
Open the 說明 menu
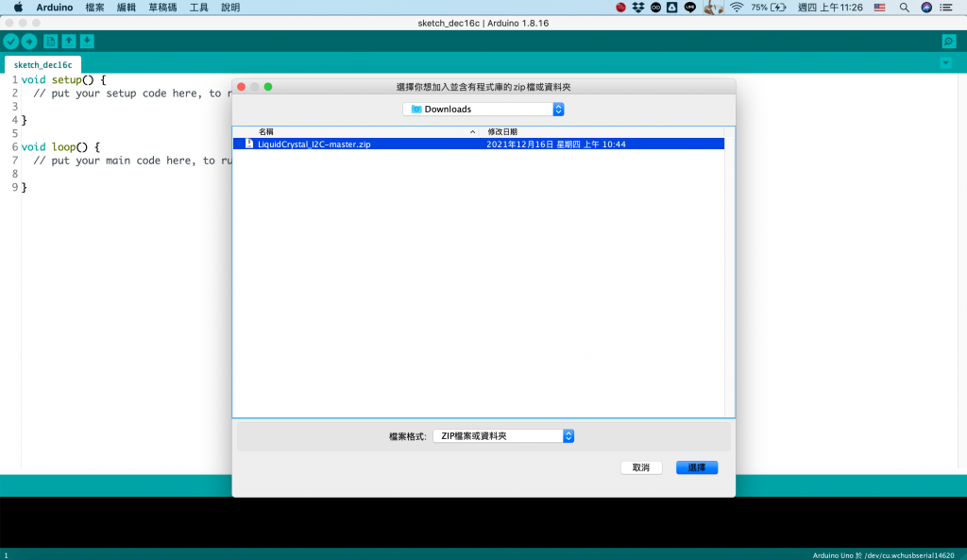coord(230,8)
